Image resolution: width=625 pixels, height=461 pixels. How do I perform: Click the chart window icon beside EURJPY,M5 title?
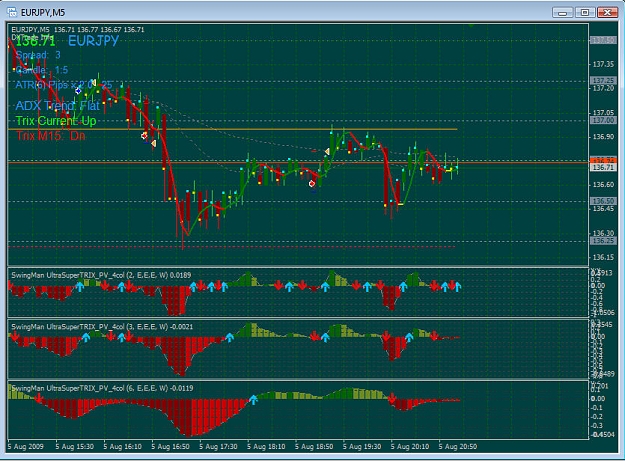point(12,12)
